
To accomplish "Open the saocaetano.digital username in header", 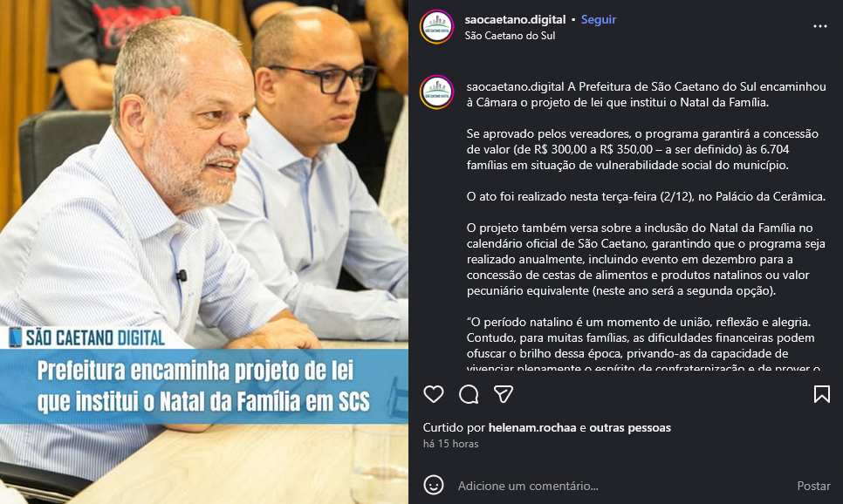I will (x=515, y=19).
